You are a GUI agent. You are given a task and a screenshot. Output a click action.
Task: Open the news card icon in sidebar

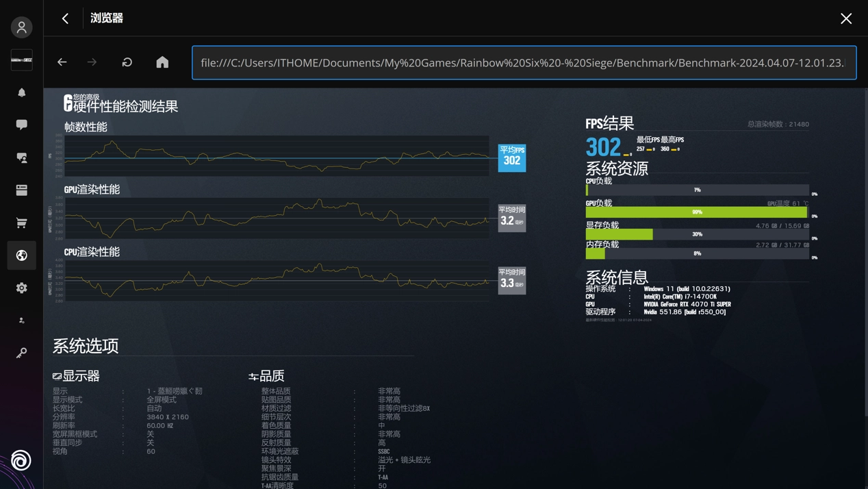coord(22,190)
